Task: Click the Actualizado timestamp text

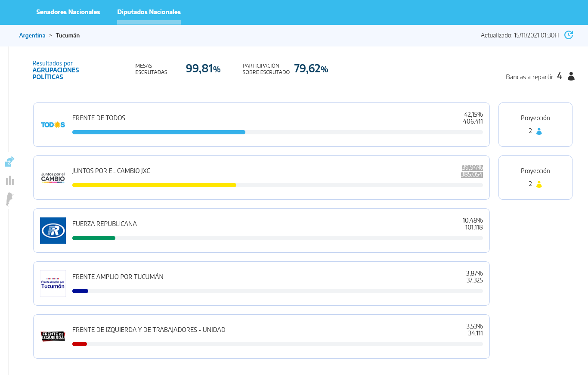Action: pos(520,35)
